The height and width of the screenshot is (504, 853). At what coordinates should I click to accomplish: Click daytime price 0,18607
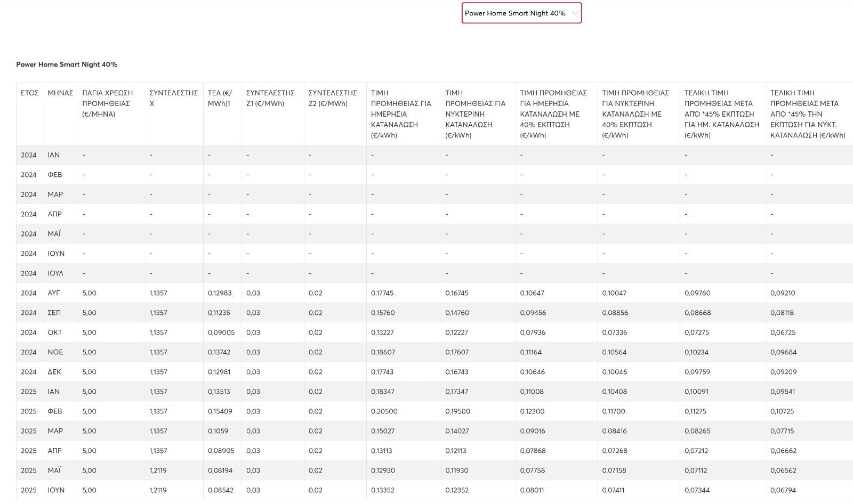[383, 352]
